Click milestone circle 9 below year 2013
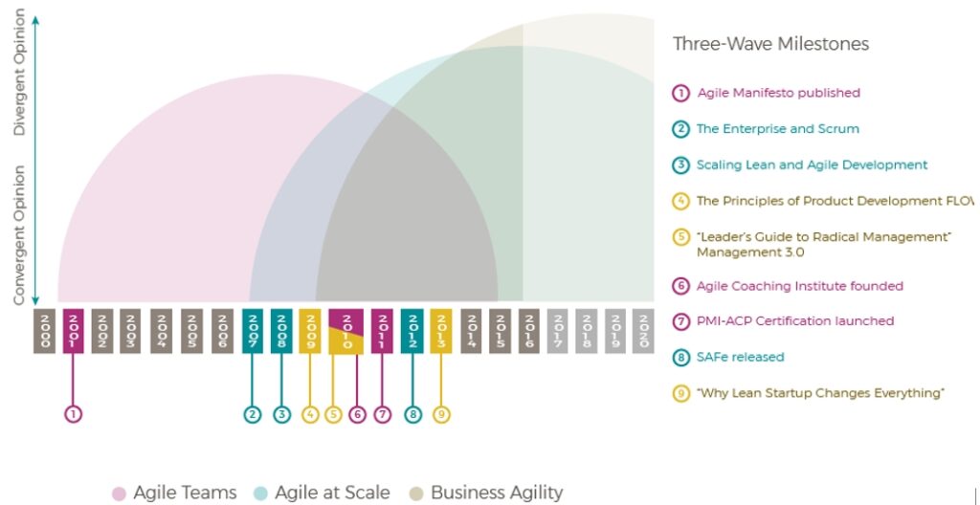The height and width of the screenshot is (505, 980). tap(441, 414)
